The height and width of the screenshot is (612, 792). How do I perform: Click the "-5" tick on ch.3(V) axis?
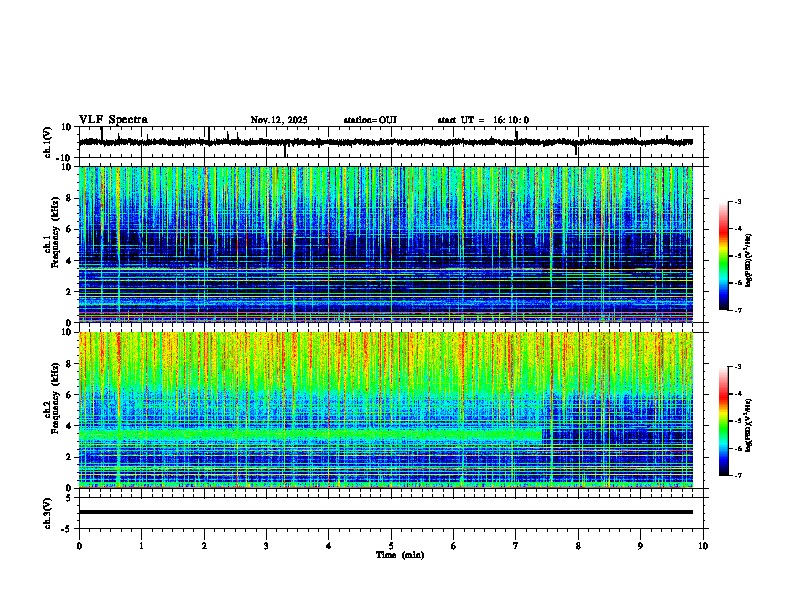[67, 529]
